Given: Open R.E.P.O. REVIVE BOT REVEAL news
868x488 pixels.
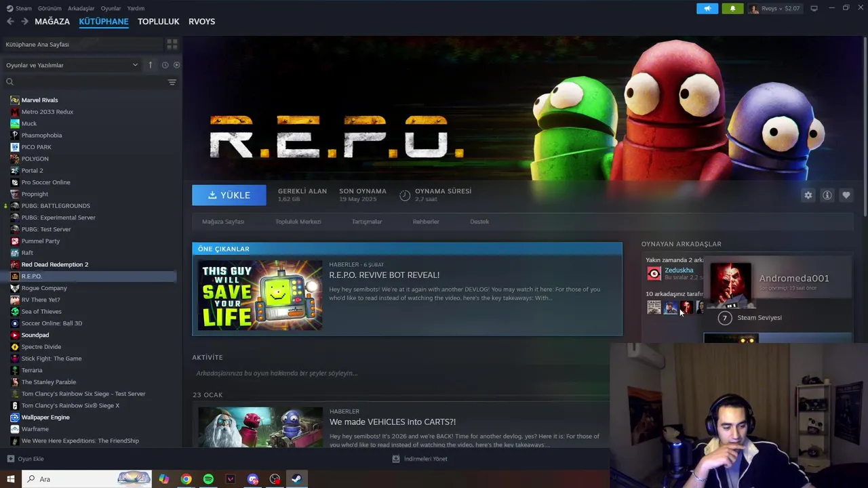Looking at the screenshot, I should 384,275.
